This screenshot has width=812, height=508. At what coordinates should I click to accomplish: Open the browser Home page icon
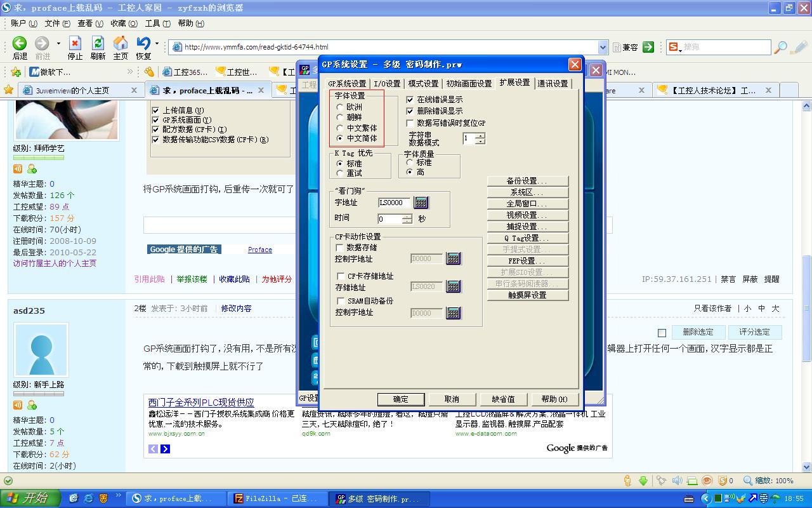click(x=121, y=43)
